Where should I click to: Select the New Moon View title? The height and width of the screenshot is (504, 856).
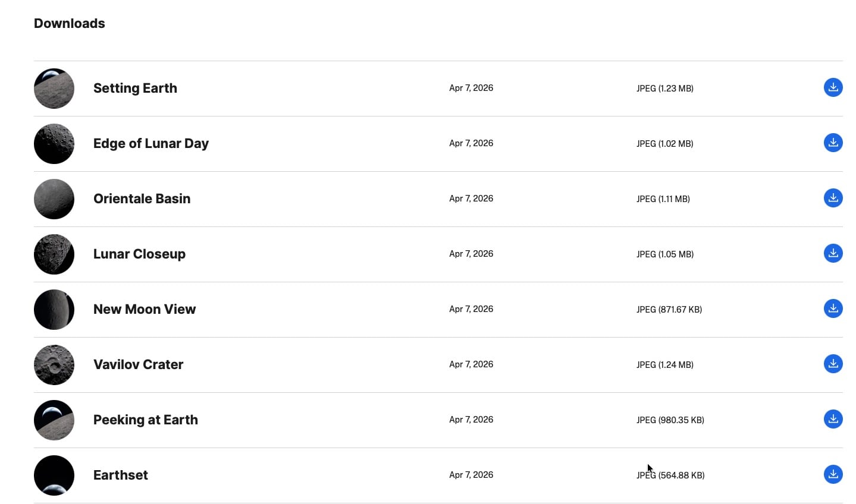tap(145, 310)
